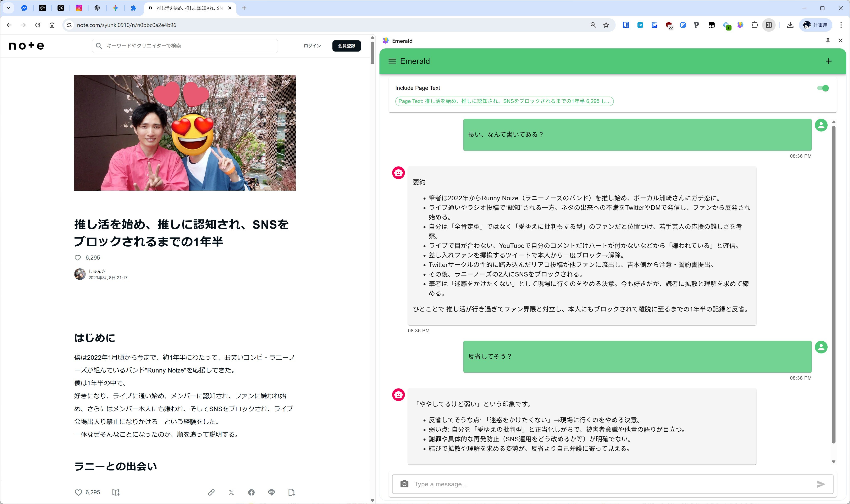
Task: Switch to the puzzle-piece extensions pinned tab
Action: click(133, 8)
